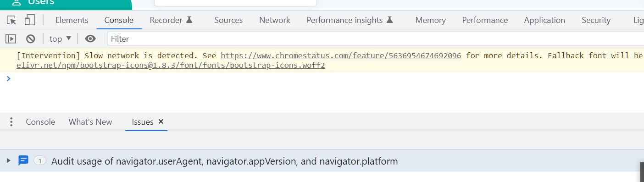Show the console sidebar panel icon
Screen dimensions: 644x182
[11, 39]
